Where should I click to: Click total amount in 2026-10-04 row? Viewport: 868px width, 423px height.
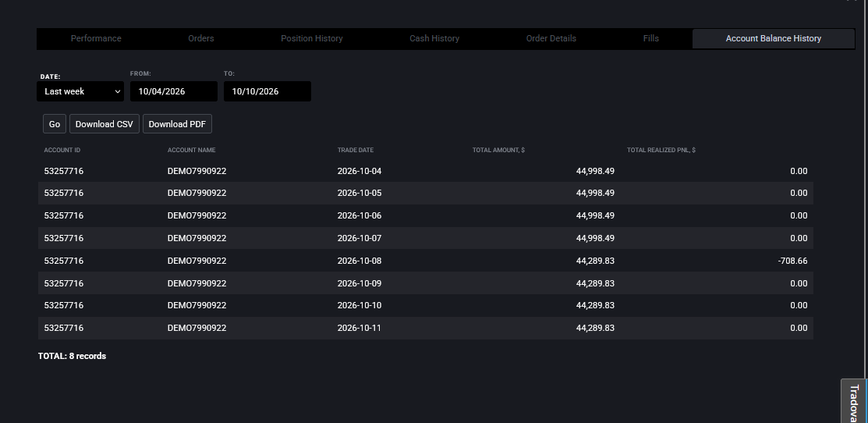[595, 171]
